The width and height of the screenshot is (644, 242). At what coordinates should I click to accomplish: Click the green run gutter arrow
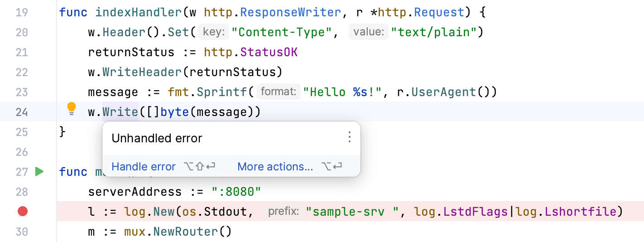[x=39, y=172]
